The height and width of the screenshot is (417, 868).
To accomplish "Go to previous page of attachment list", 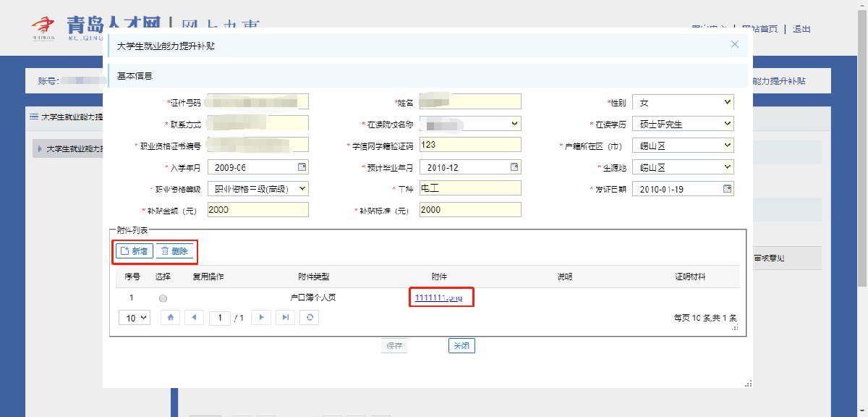I will click(x=194, y=317).
